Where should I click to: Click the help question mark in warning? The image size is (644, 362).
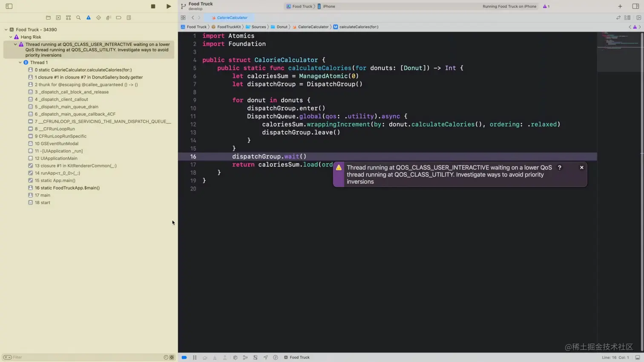[x=560, y=168]
